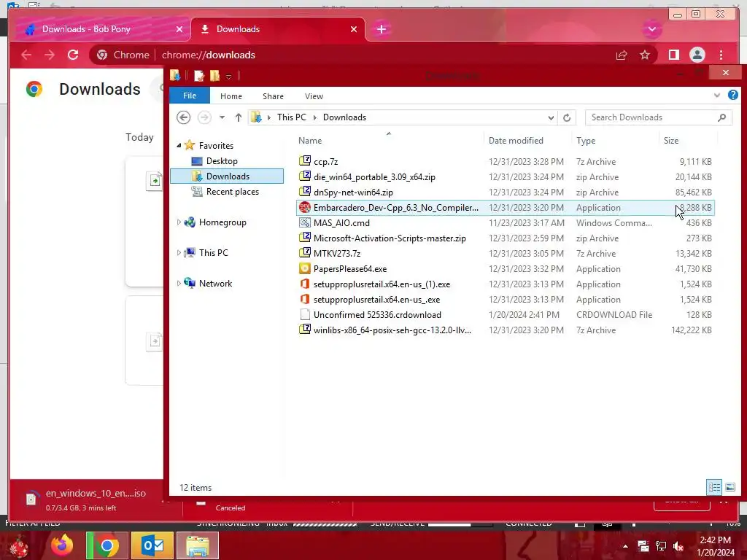Open Chrome profile avatar
The image size is (747, 560).
pos(697,55)
